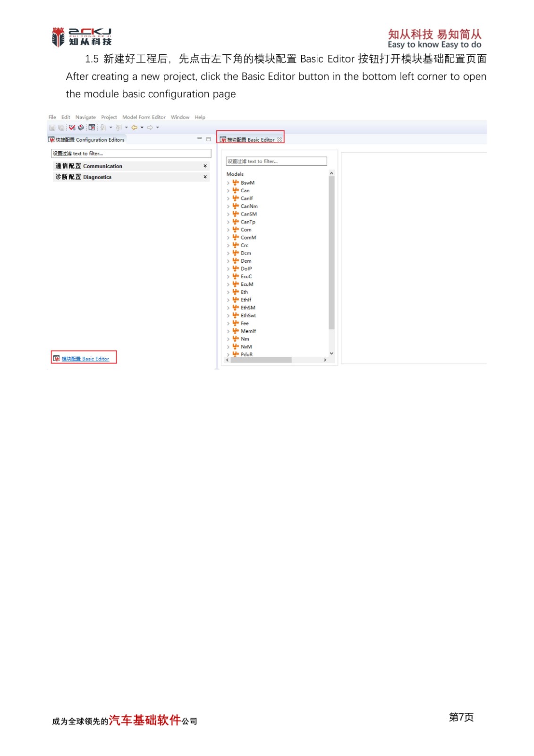Image resolution: width=534 pixels, height=756 pixels.
Task: Open the back history dropdown arrow
Action: (142, 128)
